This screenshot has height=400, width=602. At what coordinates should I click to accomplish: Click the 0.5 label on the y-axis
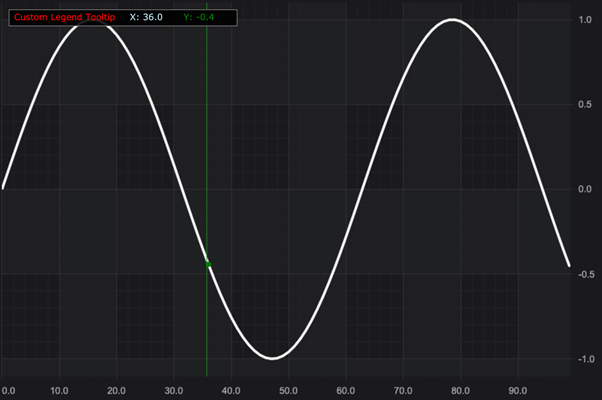585,104
